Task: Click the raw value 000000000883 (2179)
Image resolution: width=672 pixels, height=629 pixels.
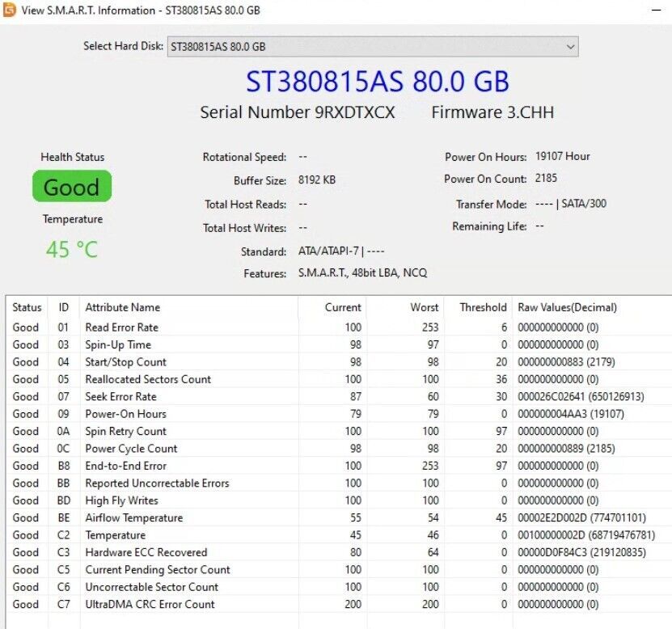Action: 566,362
